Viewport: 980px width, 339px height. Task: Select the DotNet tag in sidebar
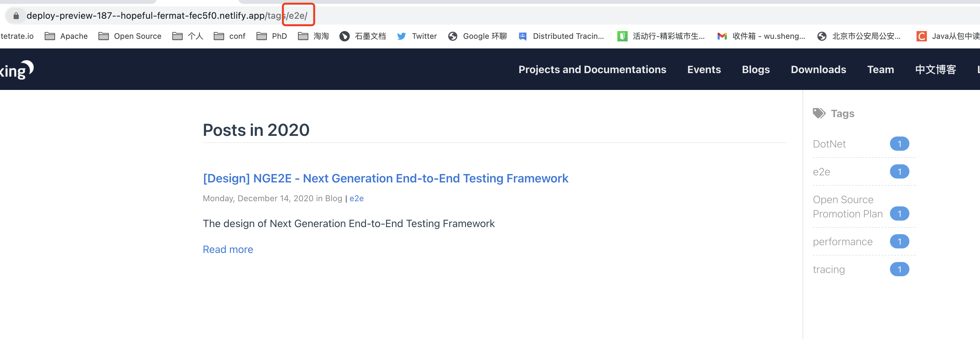pos(829,144)
